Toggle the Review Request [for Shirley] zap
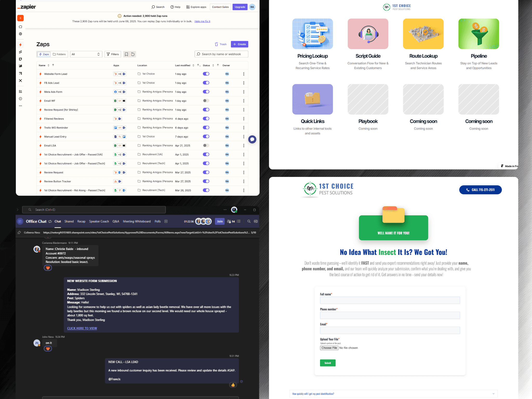The height and width of the screenshot is (399, 532). pos(206,110)
